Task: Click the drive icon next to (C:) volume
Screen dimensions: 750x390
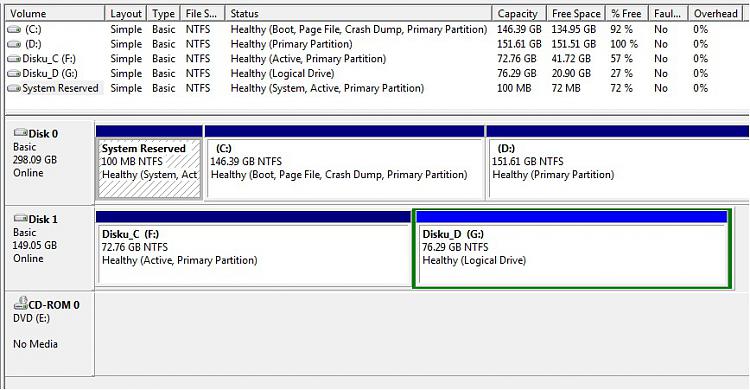Action: (14, 30)
